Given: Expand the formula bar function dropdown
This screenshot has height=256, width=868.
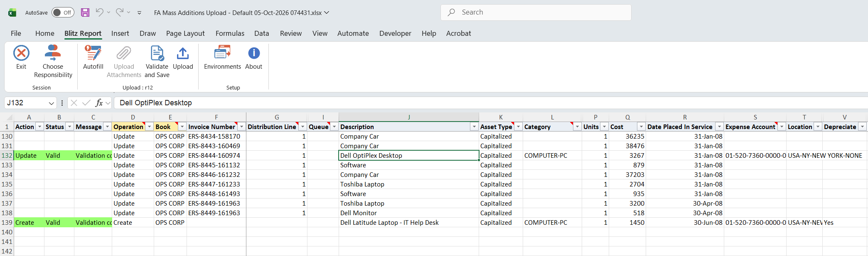Looking at the screenshot, I should (x=108, y=103).
